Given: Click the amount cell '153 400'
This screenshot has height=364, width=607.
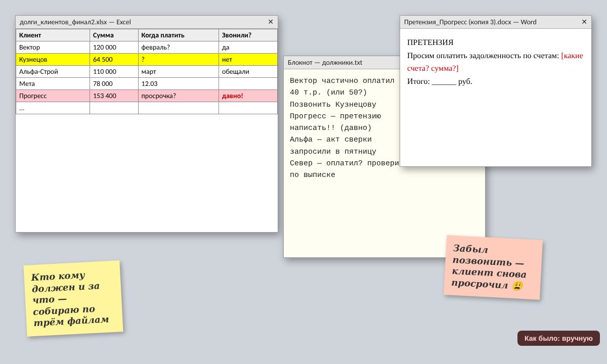Looking at the screenshot, I should coord(114,96).
